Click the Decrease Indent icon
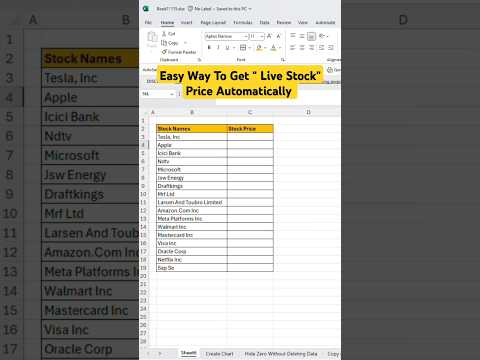Image resolution: width=480 pixels, height=360 pixels. coord(321,48)
